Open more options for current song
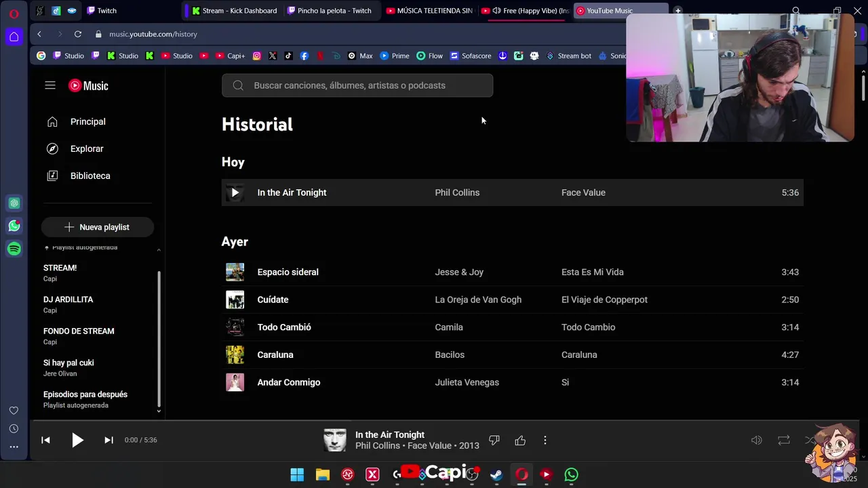This screenshot has width=868, height=488. pyautogui.click(x=545, y=441)
